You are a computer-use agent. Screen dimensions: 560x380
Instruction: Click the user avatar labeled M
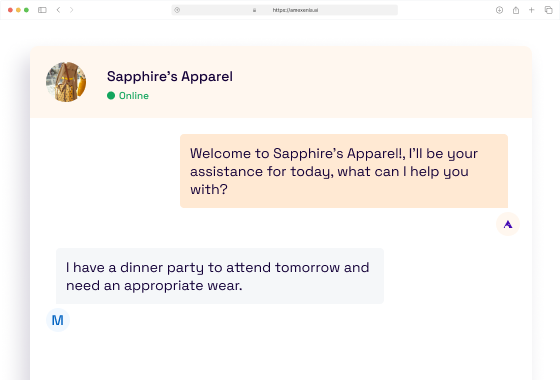click(58, 320)
